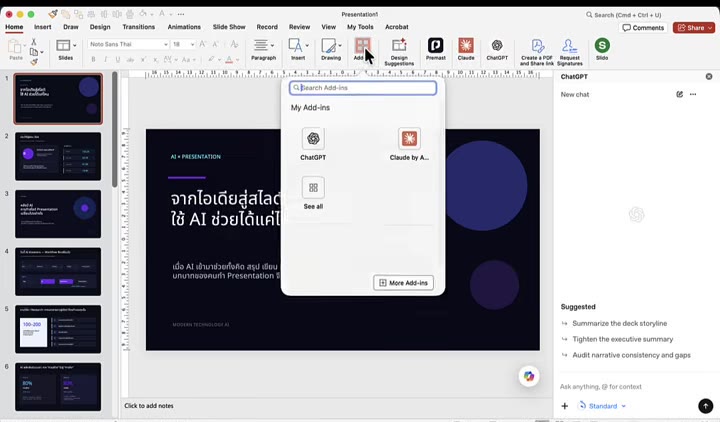Screen dimensions: 720x422
Task: Decrease font size with smaller A icon
Action: (216, 44)
